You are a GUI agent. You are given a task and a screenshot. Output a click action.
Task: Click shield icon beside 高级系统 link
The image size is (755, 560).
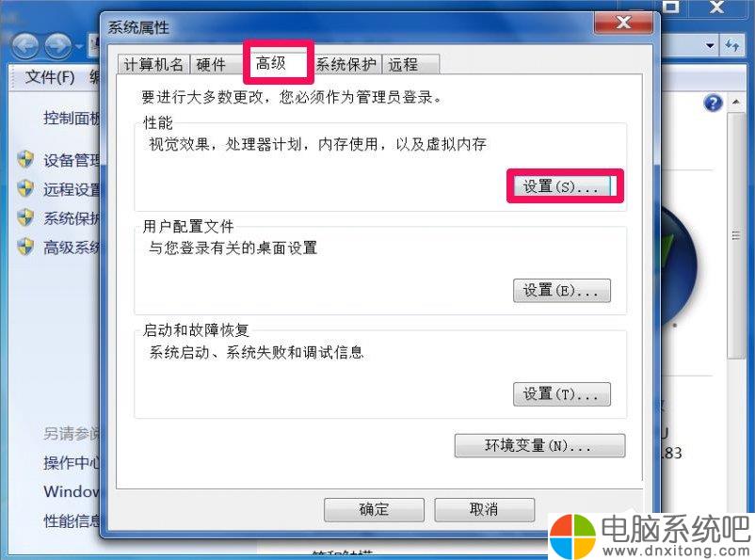pos(25,246)
